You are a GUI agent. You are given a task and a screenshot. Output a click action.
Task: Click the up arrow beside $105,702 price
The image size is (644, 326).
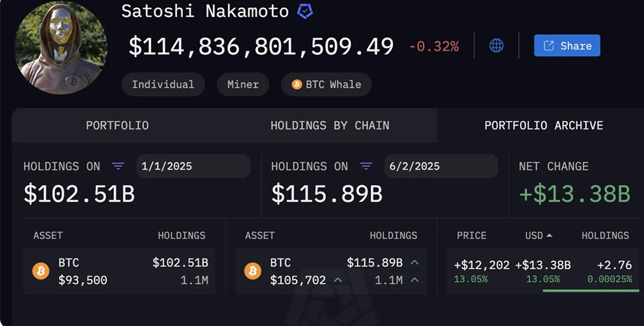338,280
